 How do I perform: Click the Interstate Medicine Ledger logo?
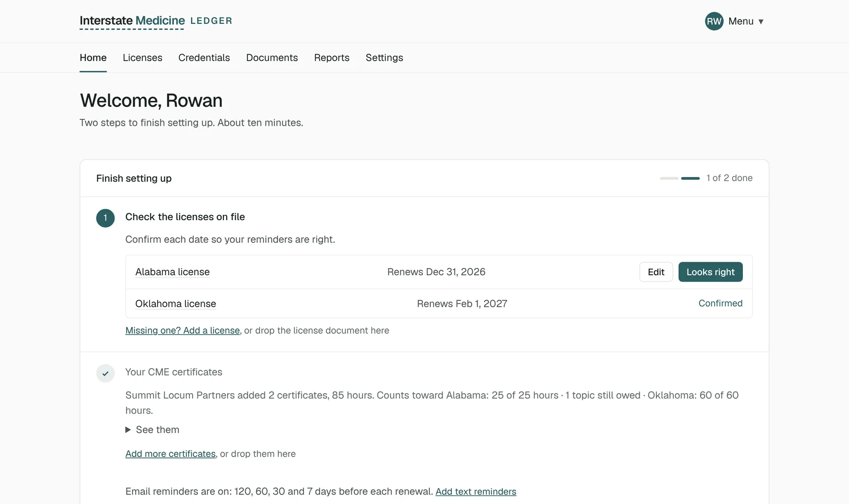[155, 21]
